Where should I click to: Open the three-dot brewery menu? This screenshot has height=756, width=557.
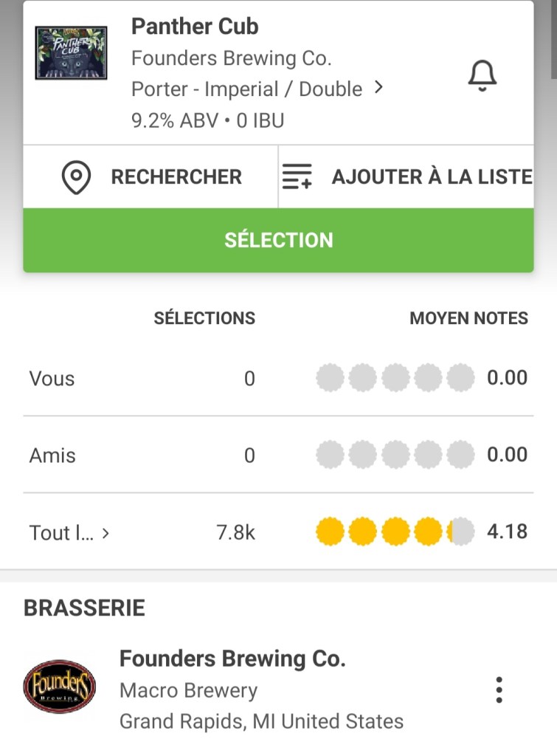click(499, 690)
